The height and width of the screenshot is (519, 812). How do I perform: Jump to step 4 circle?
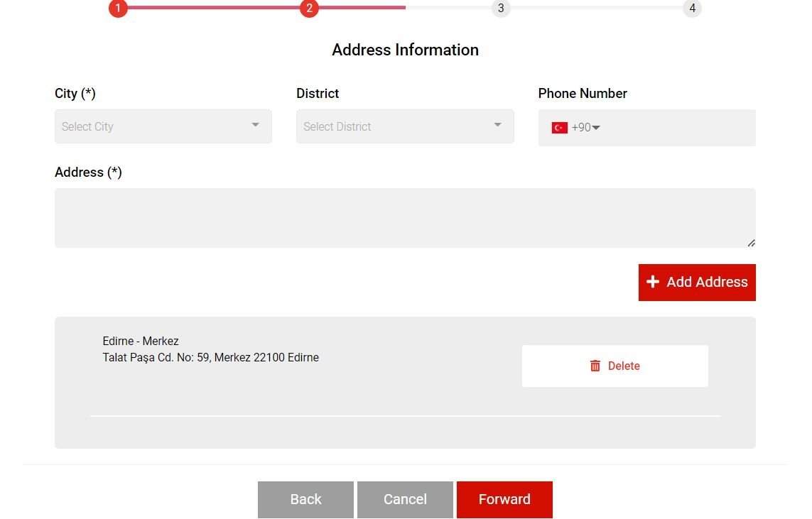(x=692, y=9)
